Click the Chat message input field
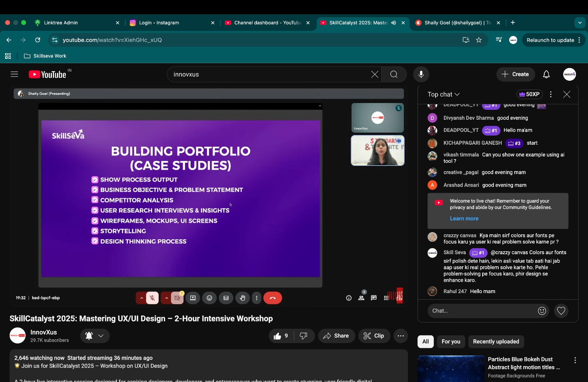The height and width of the screenshot is (382, 588). [x=481, y=311]
